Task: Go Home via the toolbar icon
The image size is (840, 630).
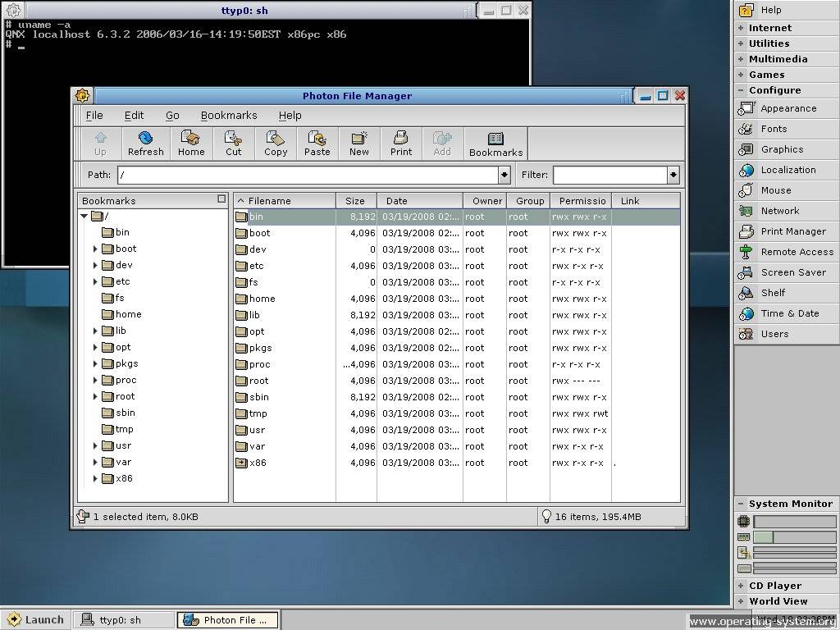Action: pyautogui.click(x=191, y=144)
